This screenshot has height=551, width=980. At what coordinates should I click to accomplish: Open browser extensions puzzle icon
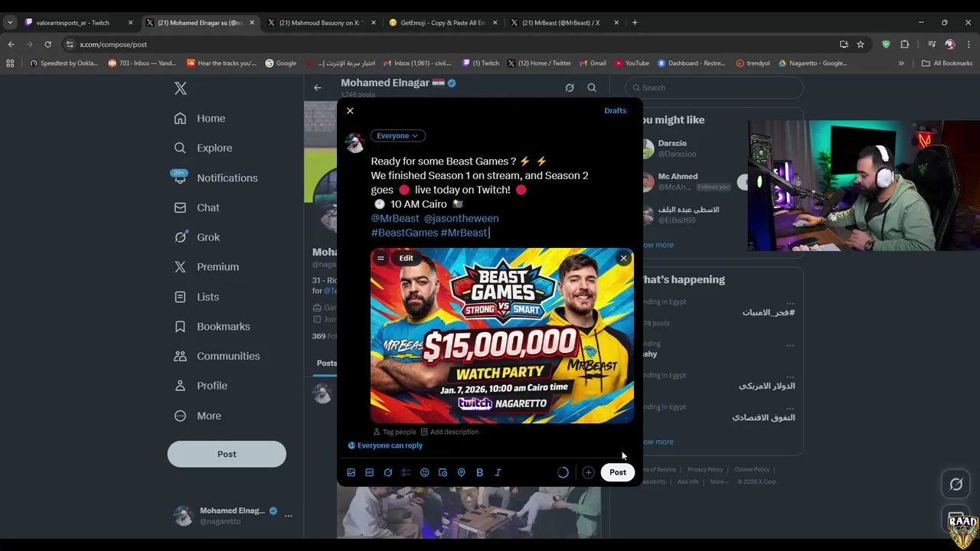click(905, 44)
